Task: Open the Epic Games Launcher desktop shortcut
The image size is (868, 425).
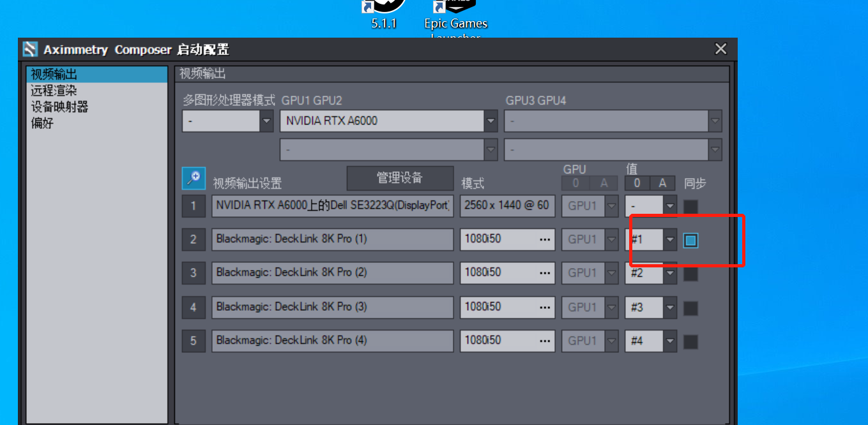Action: (x=455, y=19)
